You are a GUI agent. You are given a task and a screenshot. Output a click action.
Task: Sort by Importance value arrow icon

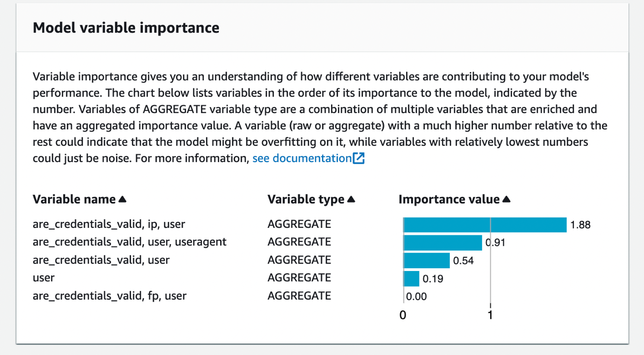pyautogui.click(x=506, y=200)
